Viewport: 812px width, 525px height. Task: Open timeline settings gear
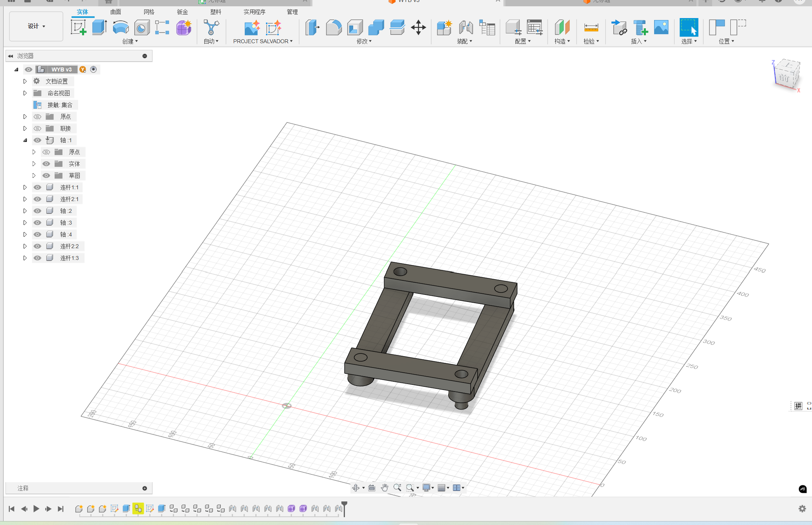[x=802, y=509]
